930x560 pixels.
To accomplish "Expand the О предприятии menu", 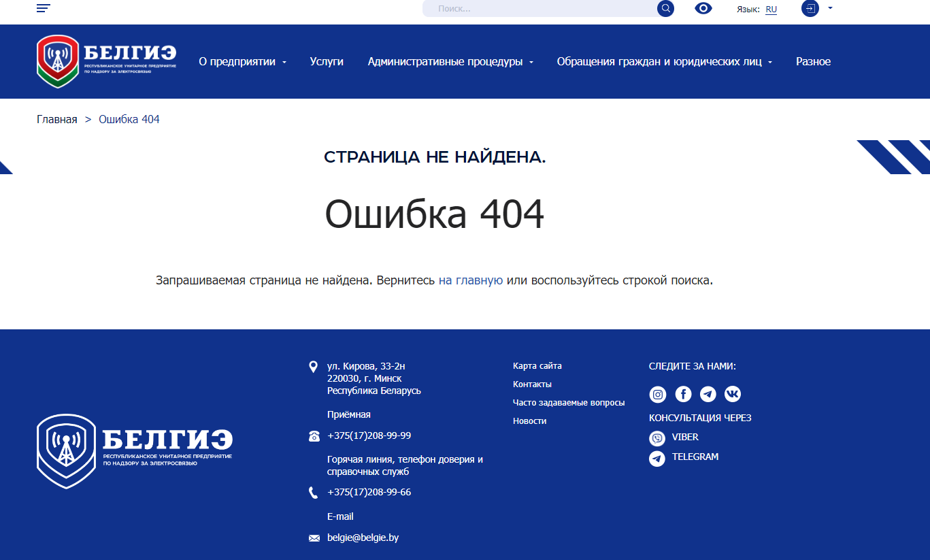I will (x=242, y=61).
